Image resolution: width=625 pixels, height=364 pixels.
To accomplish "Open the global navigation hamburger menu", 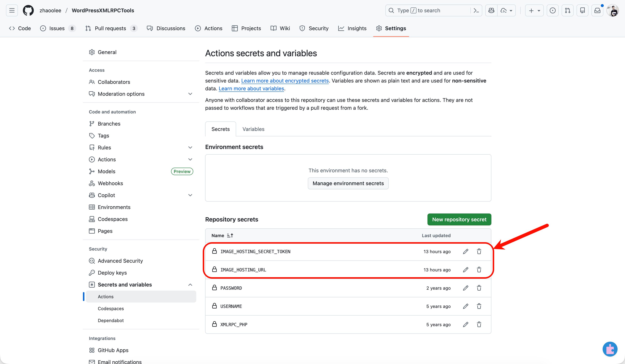I will click(x=12, y=10).
